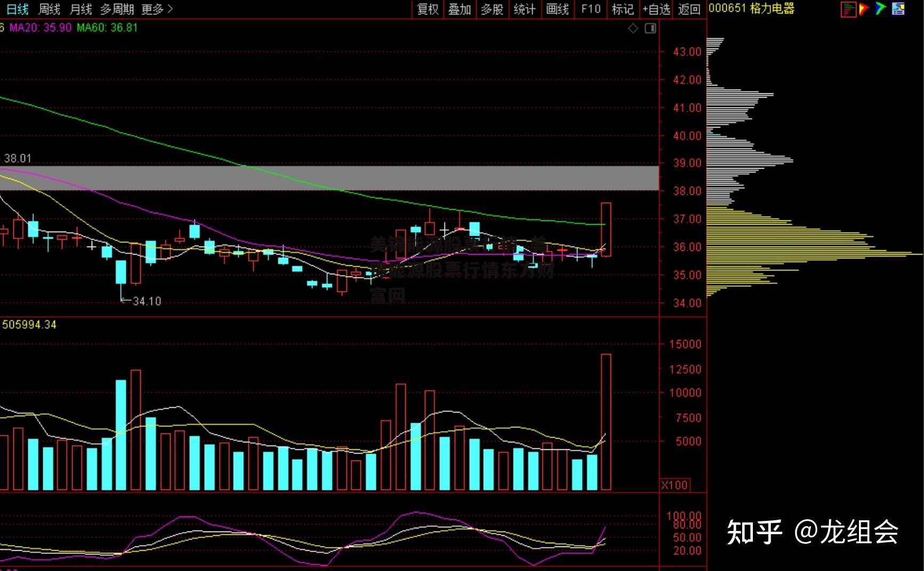Click the 标记 mark button
Image resolution: width=924 pixels, height=571 pixels.
click(x=623, y=9)
